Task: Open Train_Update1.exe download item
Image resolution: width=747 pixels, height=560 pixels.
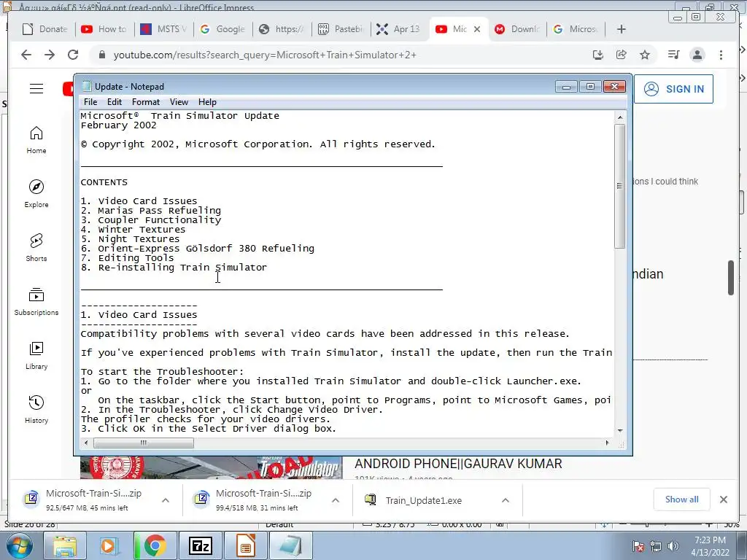Action: (x=424, y=500)
